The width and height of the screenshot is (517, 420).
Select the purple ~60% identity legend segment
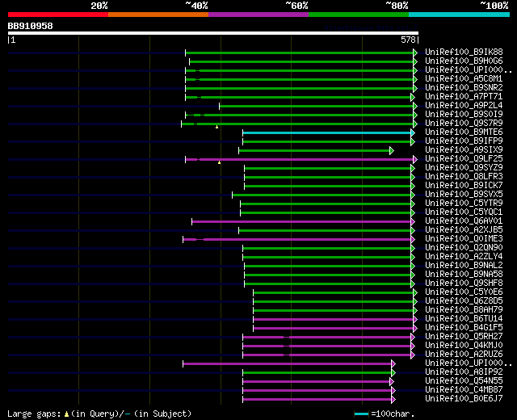pos(258,15)
